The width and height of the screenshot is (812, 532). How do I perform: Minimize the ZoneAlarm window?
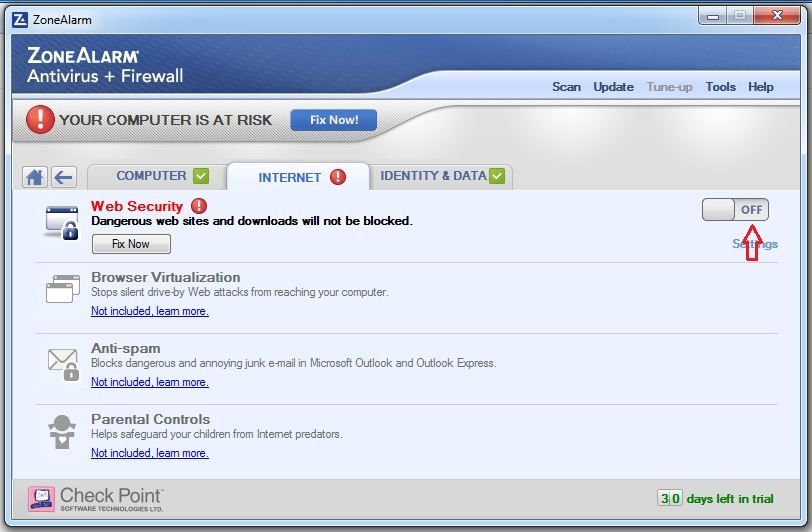(713, 16)
